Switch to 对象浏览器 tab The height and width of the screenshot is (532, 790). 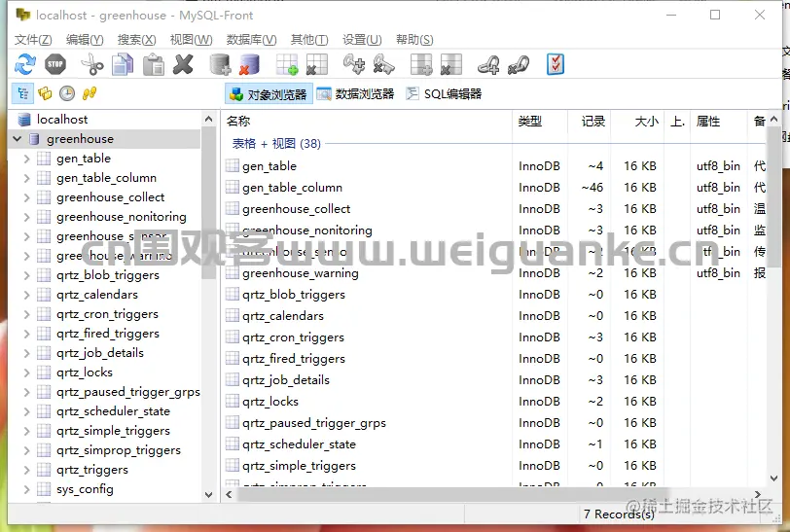tap(269, 94)
